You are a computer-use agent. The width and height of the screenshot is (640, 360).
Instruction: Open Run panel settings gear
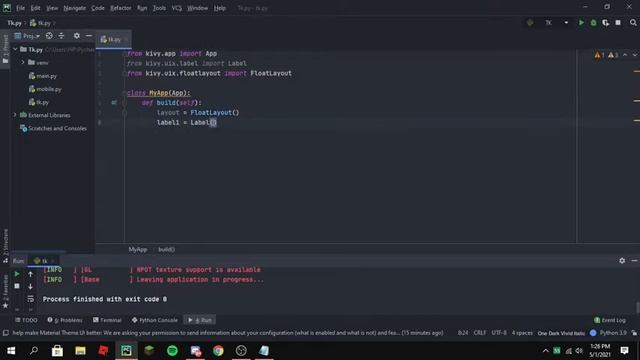622,260
